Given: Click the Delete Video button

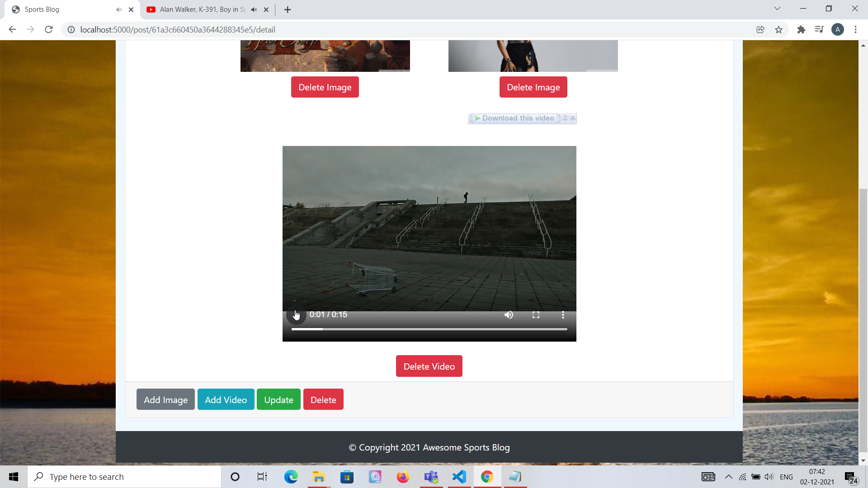Looking at the screenshot, I should (x=429, y=366).
